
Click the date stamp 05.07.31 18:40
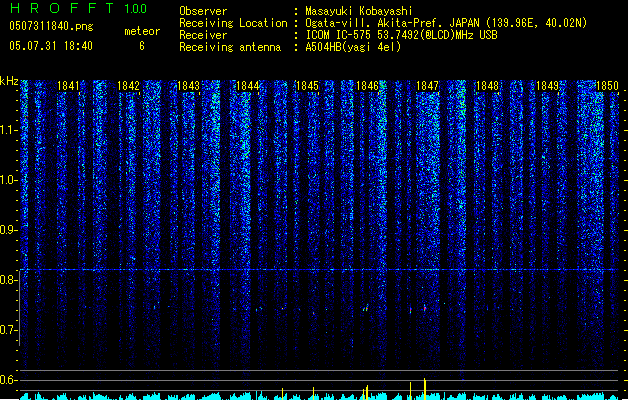pos(51,46)
